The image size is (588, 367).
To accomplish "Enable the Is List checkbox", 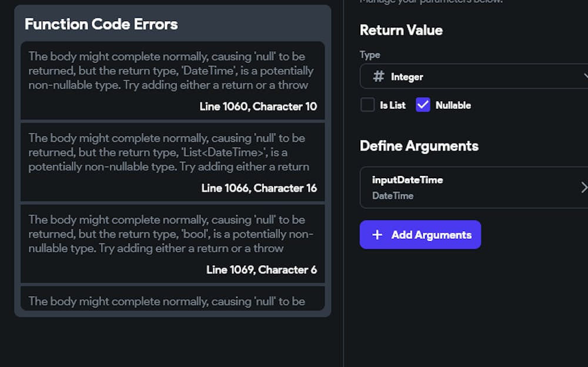I will pyautogui.click(x=367, y=105).
